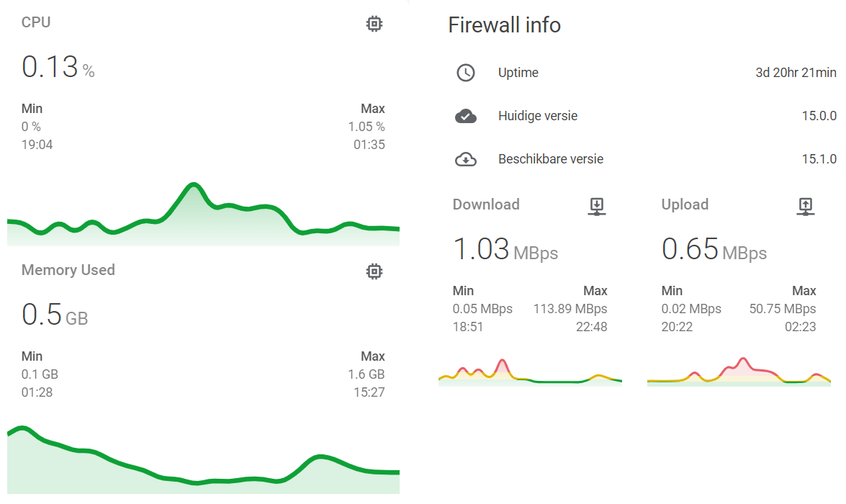Click the Huidige versie cloud-check icon
846x504 pixels.
466,116
